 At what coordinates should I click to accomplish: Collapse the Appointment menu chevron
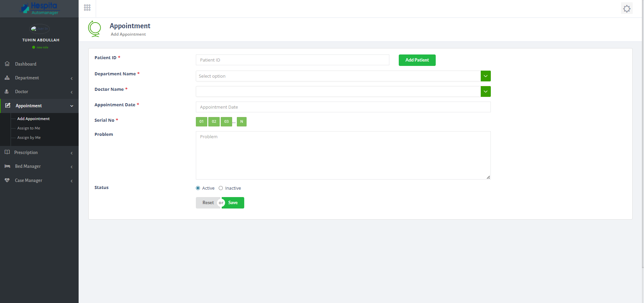(x=72, y=106)
